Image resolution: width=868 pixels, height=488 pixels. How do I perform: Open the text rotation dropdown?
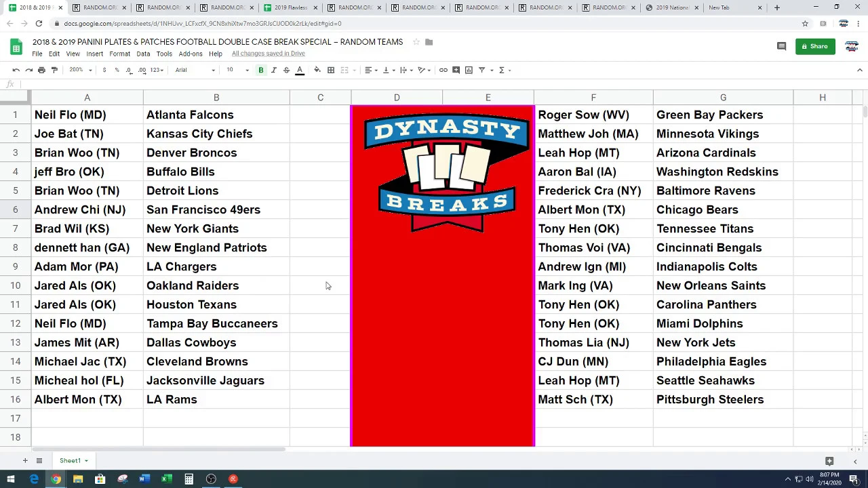click(424, 70)
